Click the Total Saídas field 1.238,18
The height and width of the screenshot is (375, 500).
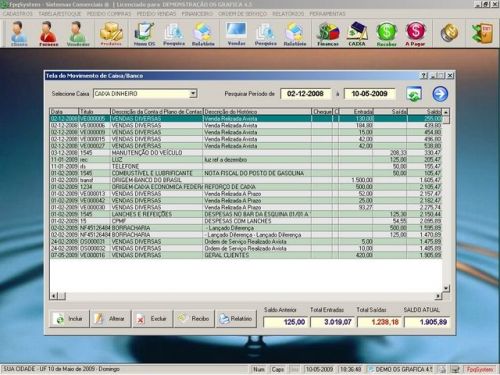coord(379,322)
